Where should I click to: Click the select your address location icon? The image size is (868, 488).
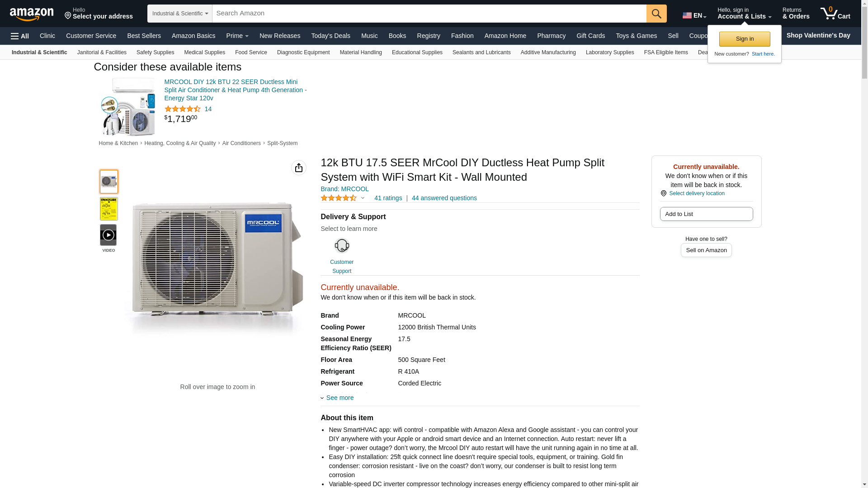point(68,16)
